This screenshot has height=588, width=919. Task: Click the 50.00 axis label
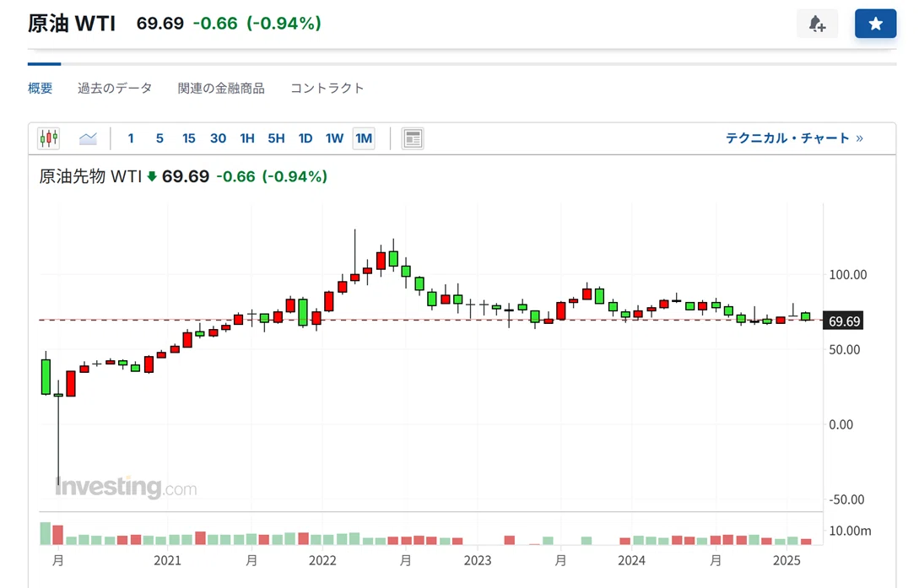[x=844, y=349]
